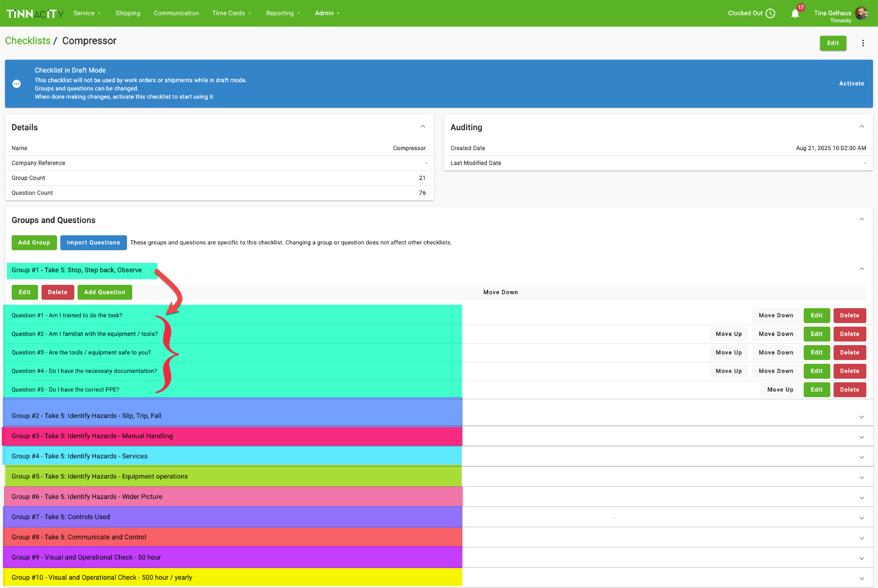Viewport: 878px width, 588px height.
Task: Delete Question #2
Action: [850, 334]
